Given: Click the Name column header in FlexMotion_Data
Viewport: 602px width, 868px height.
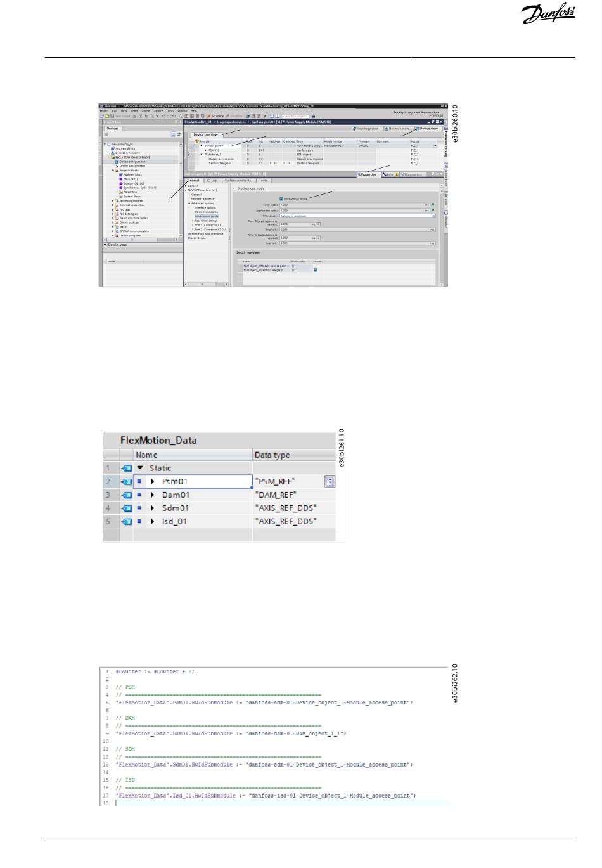Looking at the screenshot, I should coord(193,455).
